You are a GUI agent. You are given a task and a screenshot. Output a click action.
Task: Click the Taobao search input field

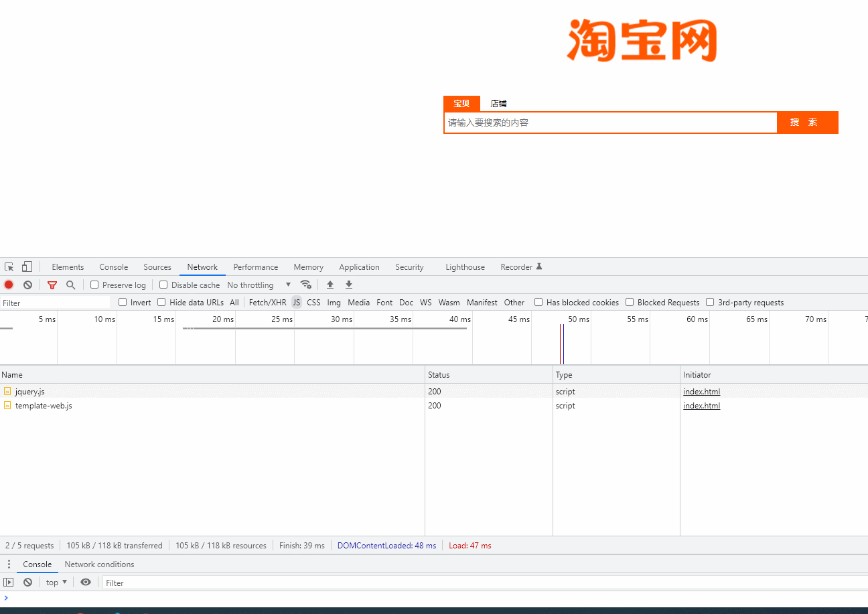pos(610,123)
